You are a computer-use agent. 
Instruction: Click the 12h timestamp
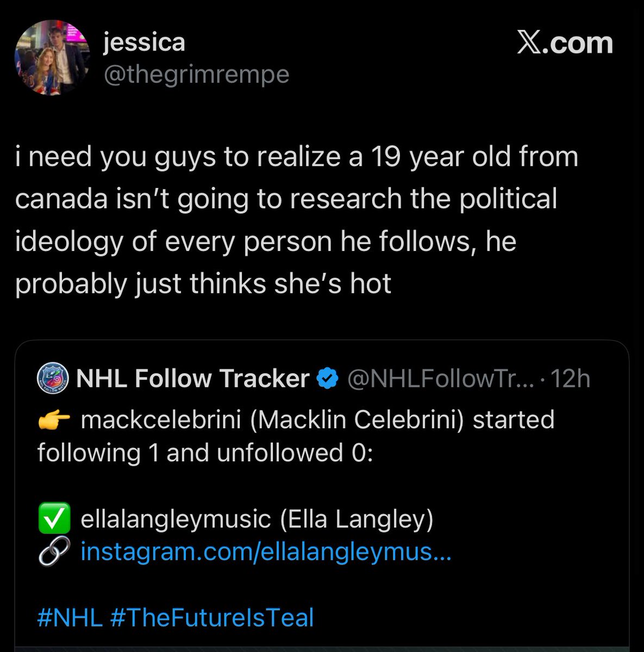pos(571,378)
